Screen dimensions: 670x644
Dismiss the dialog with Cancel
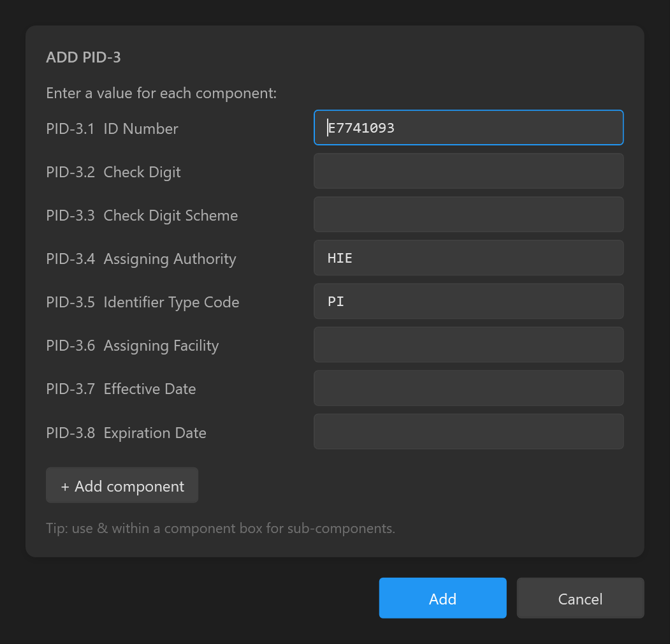pyautogui.click(x=580, y=598)
